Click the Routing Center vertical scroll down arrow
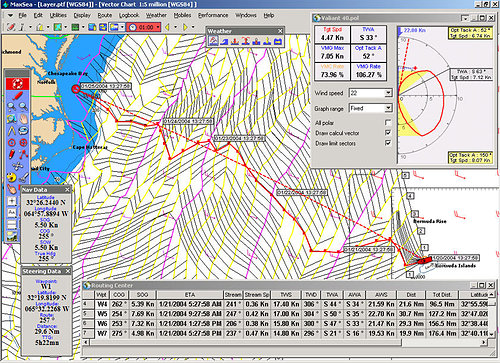Image resolution: width=500 pixels, height=363 pixels. 491,333
